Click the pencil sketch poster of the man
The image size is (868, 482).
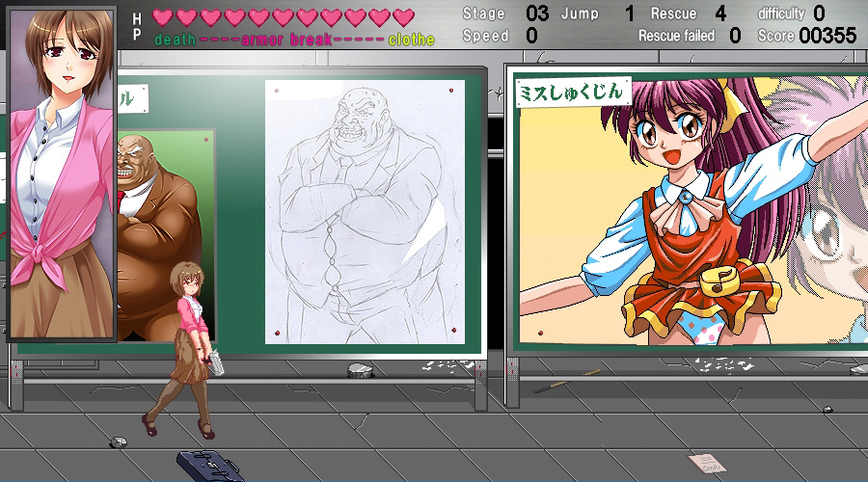[365, 212]
